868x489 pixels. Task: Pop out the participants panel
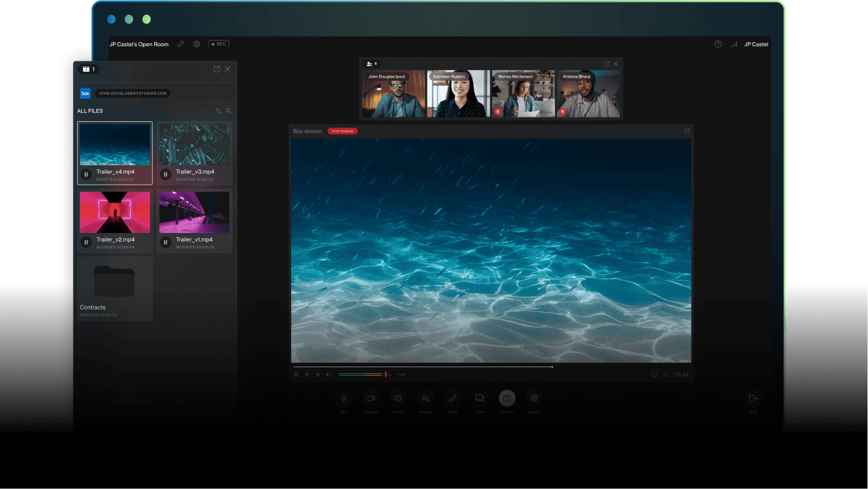coord(606,64)
